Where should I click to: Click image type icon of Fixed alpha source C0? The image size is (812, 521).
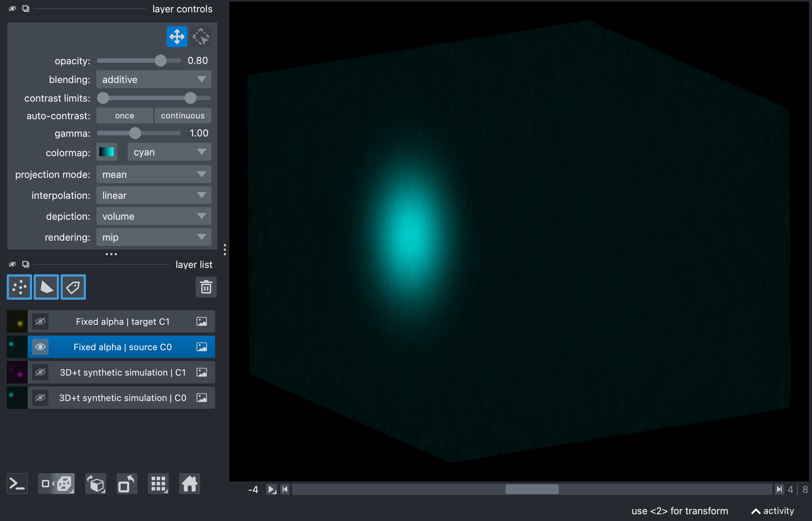pos(202,347)
